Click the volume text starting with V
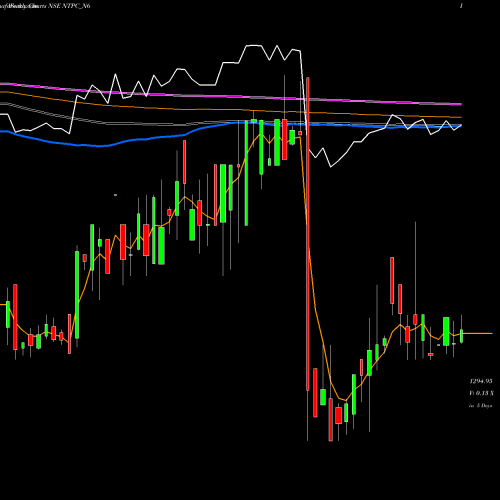The width and height of the screenshot is (500, 500). tap(481, 393)
